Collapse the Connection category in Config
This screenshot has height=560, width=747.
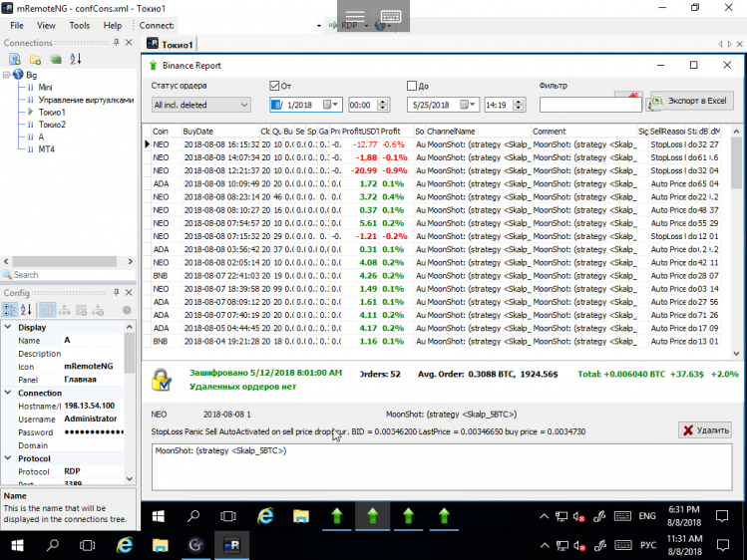[x=8, y=393]
